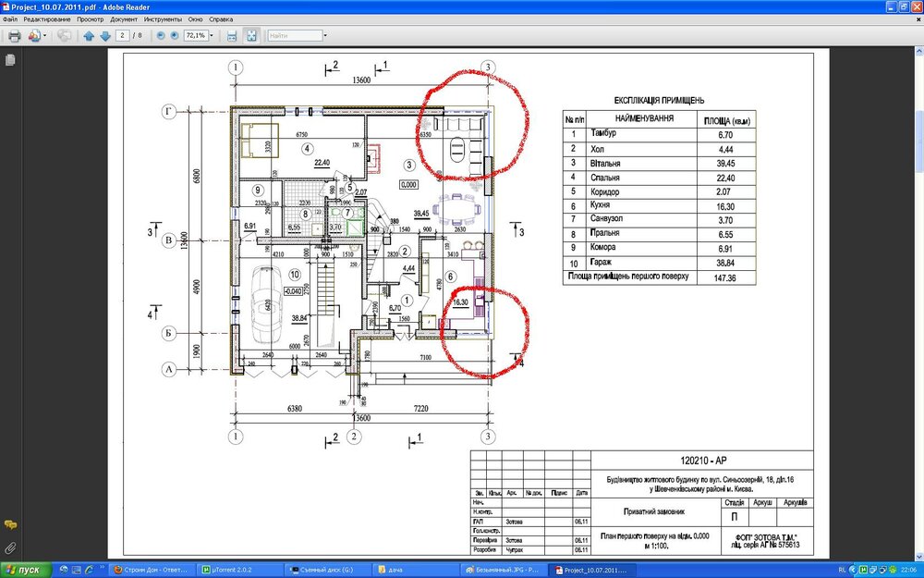Screen dimensions: 924x578
Task: Expand quick launch chevron in taskbar
Action: pyautogui.click(x=102, y=568)
